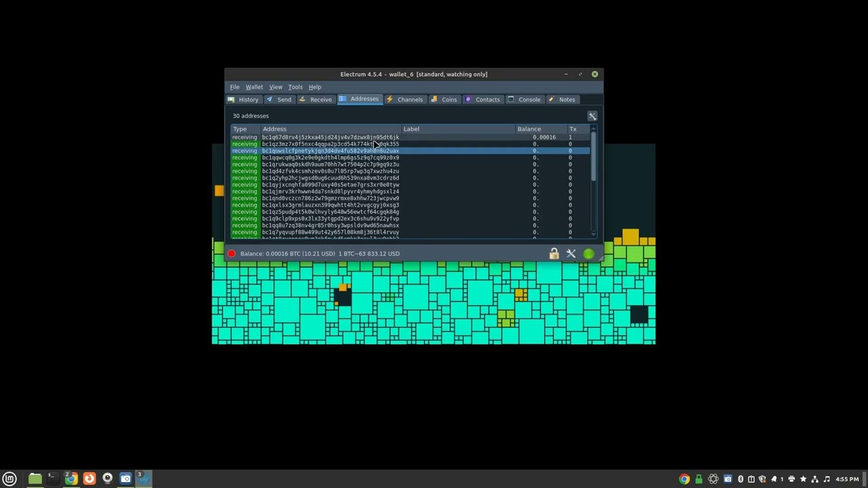
Task: Select the Addresses tab
Action: tap(359, 99)
